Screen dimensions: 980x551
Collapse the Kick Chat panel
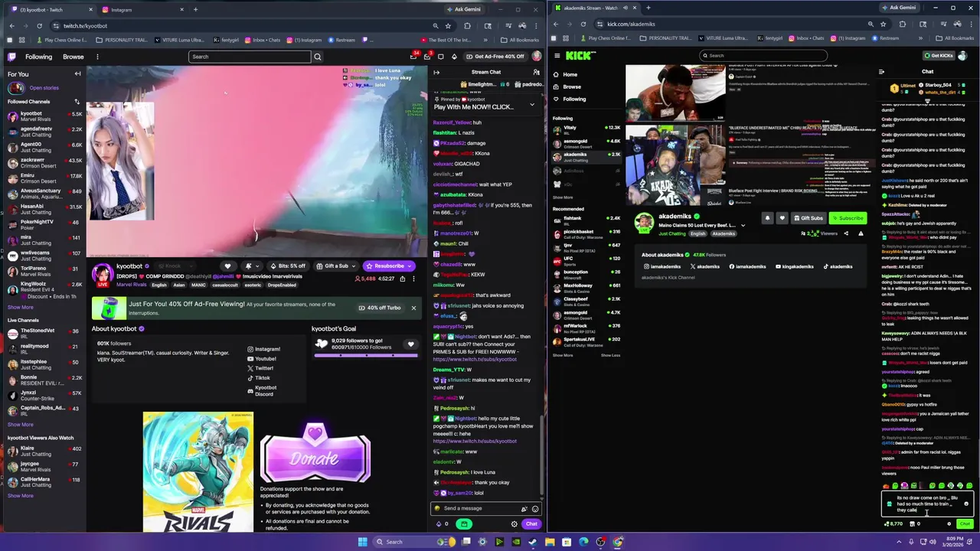[881, 71]
